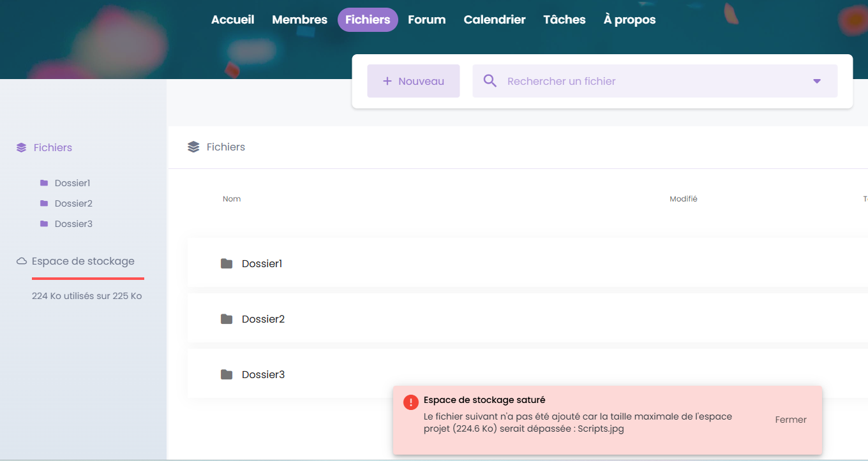The width and height of the screenshot is (868, 461).
Task: Open the Forum section
Action: (x=426, y=20)
